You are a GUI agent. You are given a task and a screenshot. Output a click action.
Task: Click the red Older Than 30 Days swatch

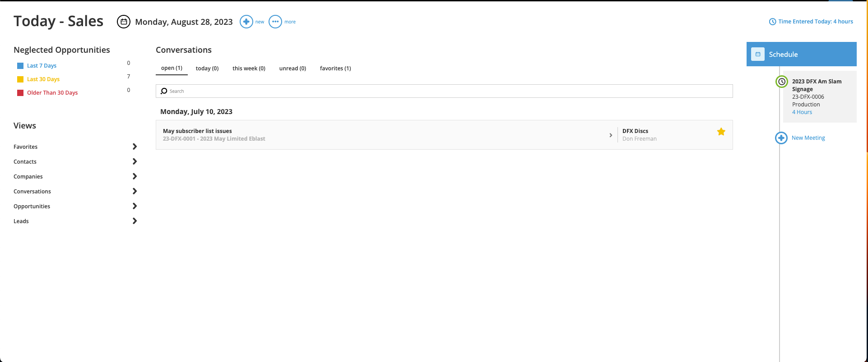20,93
